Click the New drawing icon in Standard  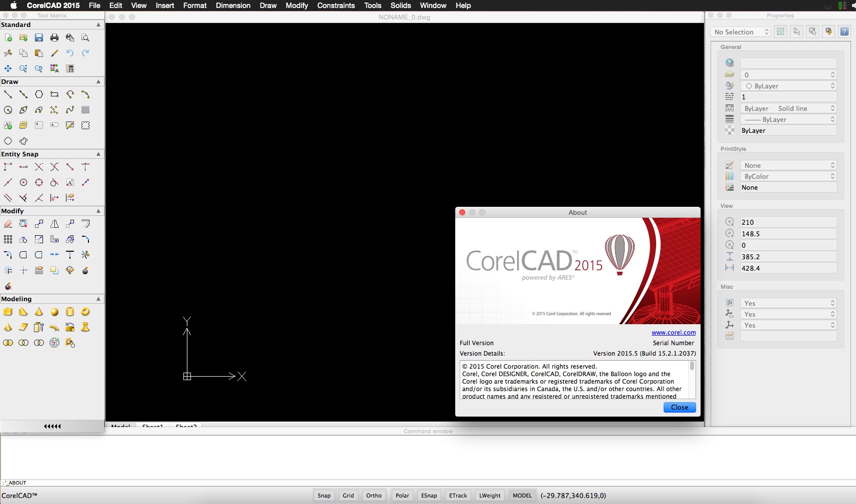tap(8, 37)
